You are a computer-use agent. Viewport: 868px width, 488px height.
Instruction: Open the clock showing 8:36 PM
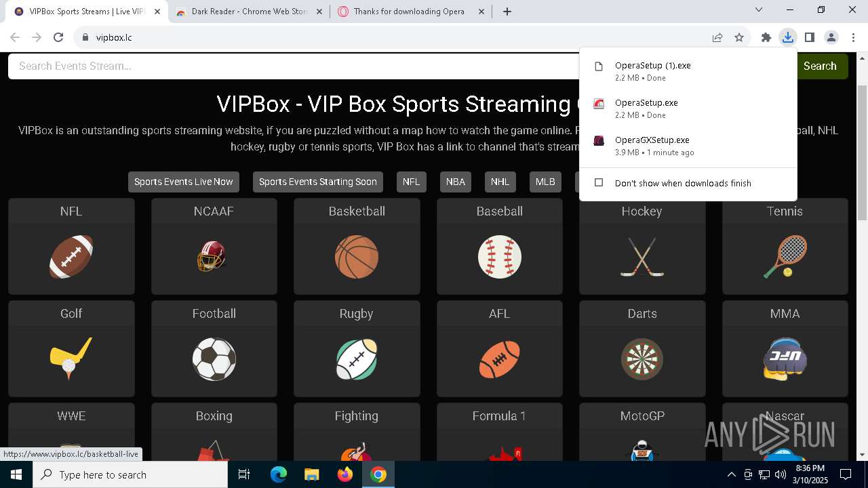810,474
